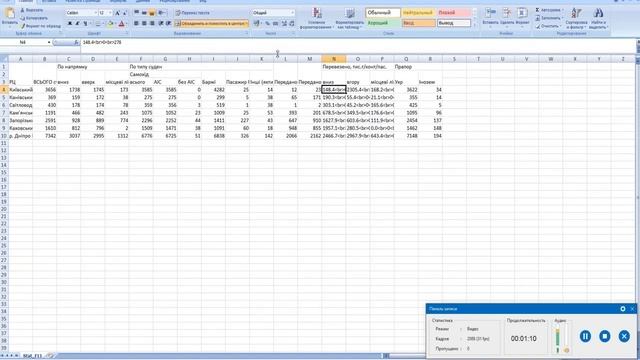The height and width of the screenshot is (360, 640).
Task: Click the Cut (Вырезать) scissors icon
Action: [23, 10]
